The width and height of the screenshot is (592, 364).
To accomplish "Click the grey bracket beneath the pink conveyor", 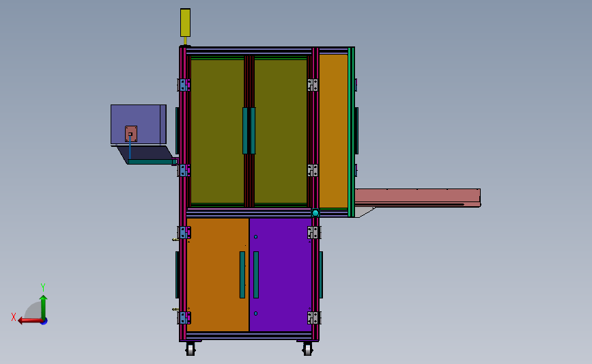I will pos(365,212).
